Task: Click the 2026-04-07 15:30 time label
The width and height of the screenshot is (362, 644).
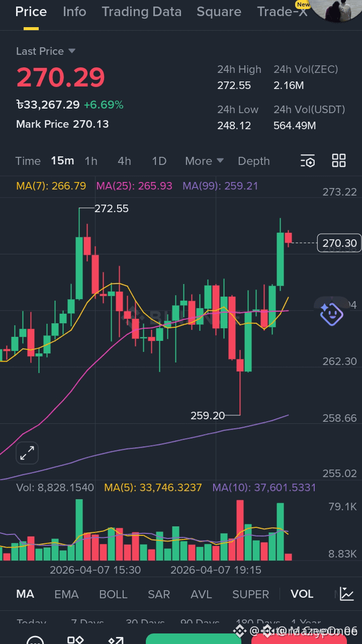Action: tap(95, 570)
